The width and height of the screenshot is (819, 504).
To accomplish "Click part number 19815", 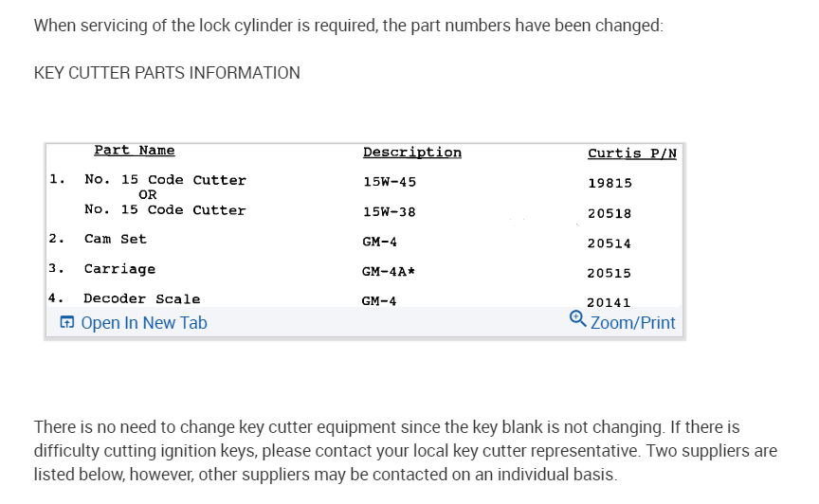I will click(x=610, y=183).
